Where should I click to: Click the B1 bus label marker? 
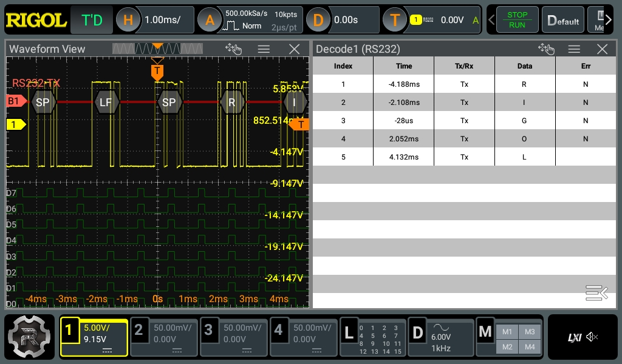point(16,101)
